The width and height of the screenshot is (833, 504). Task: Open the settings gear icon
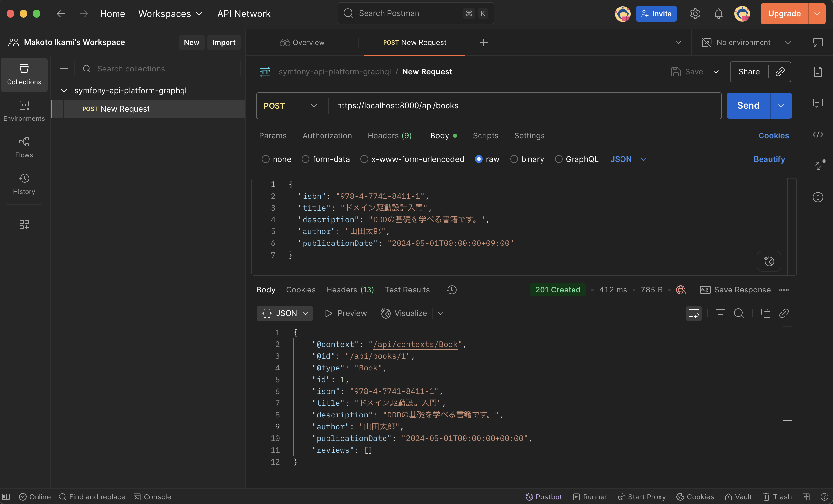(x=695, y=13)
